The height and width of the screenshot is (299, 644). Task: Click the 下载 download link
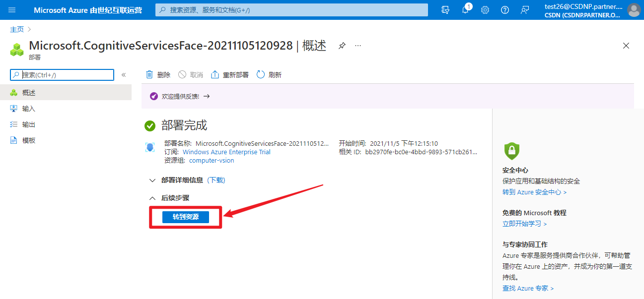pos(216,180)
